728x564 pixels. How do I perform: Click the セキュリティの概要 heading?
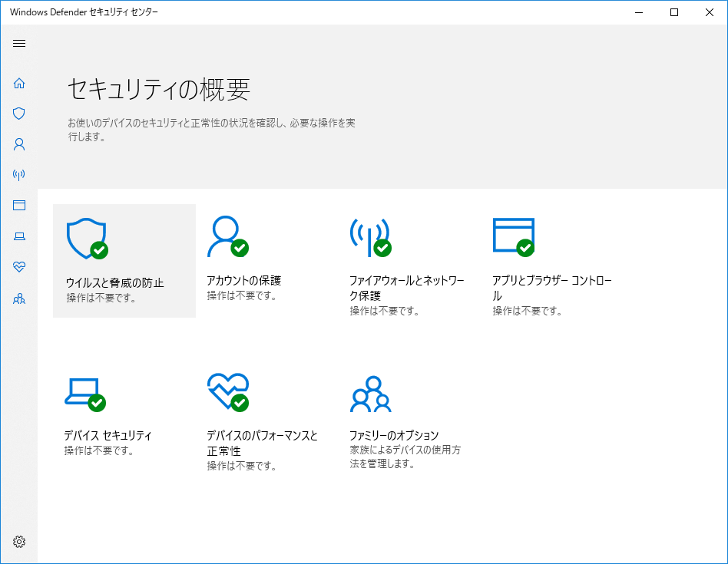tap(159, 90)
